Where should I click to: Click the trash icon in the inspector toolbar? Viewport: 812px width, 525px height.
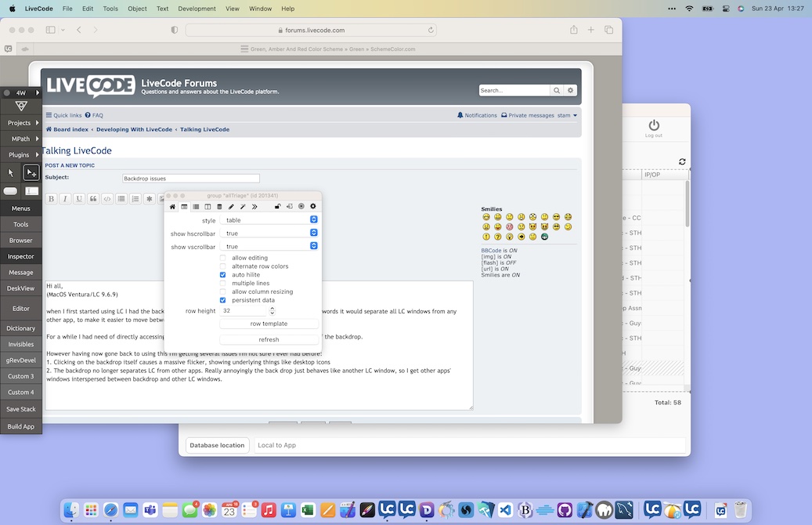coord(219,206)
